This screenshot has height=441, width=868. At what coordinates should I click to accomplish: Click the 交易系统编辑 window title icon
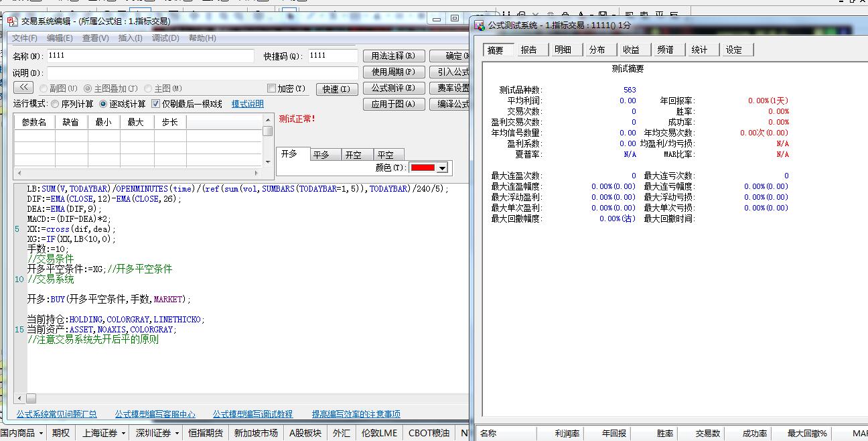click(12, 21)
